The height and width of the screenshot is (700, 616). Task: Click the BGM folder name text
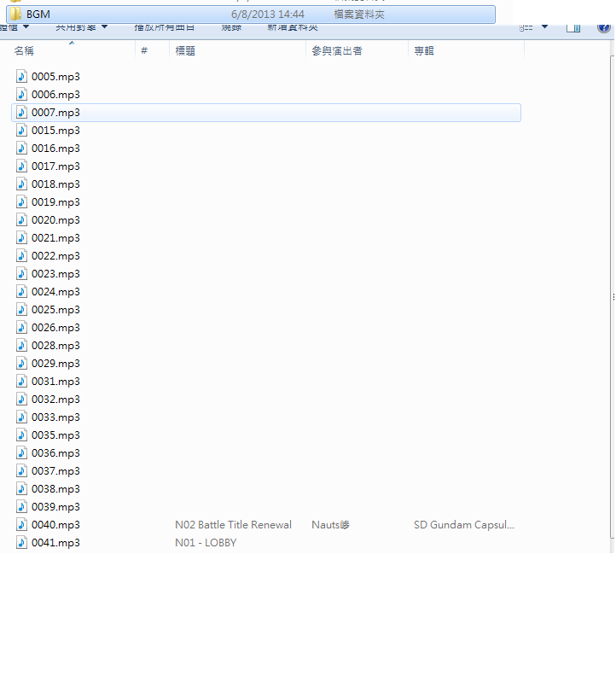pyautogui.click(x=38, y=15)
